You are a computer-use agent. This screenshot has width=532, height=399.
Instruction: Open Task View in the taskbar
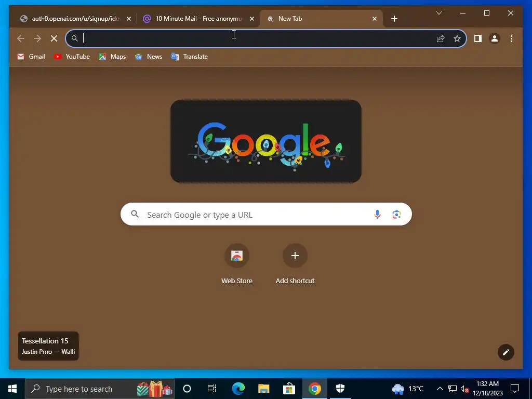[x=212, y=389]
